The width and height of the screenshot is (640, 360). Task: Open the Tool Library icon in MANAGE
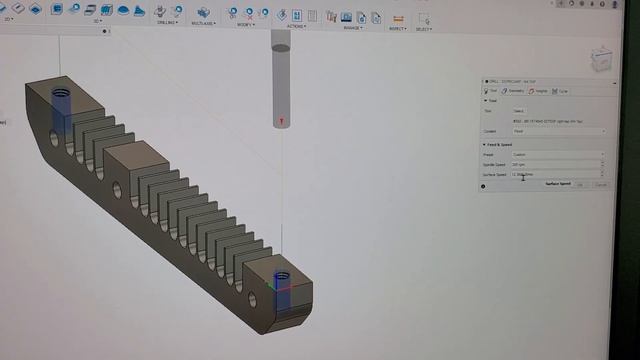click(x=331, y=17)
